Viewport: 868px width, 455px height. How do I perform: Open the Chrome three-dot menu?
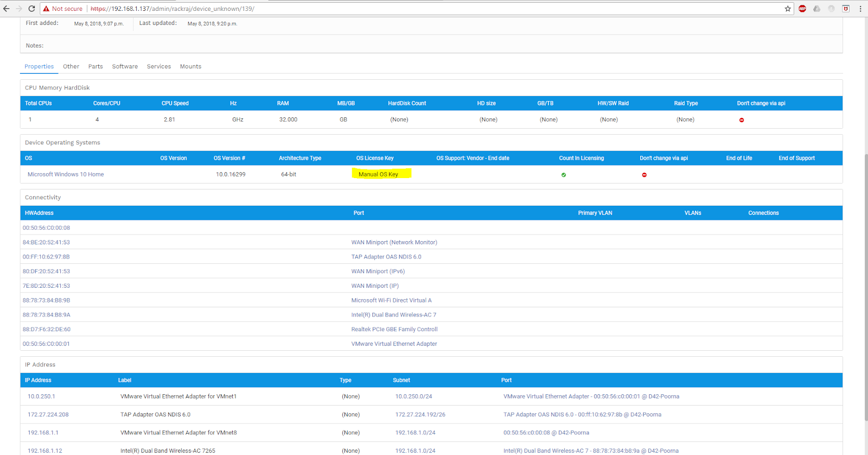pos(860,9)
